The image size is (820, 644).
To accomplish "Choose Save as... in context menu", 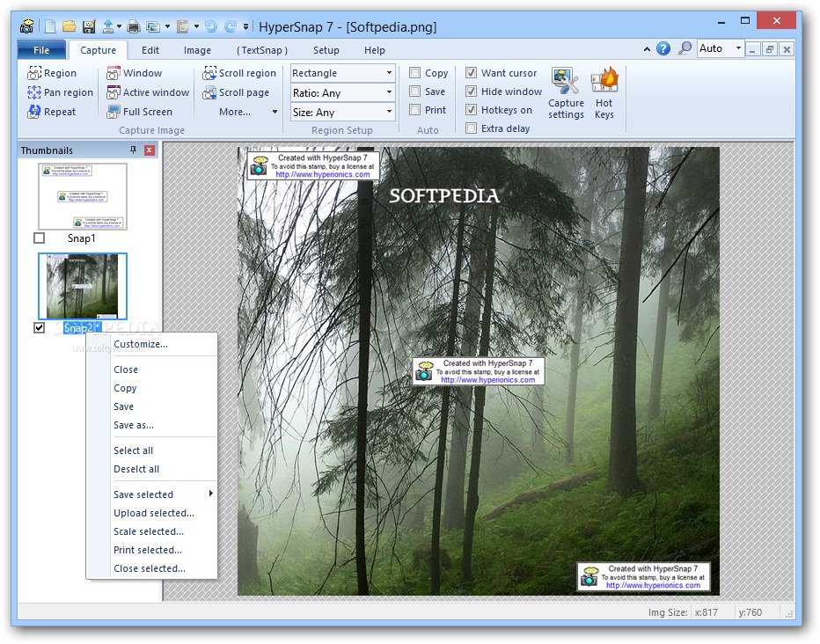I will pyautogui.click(x=151, y=426).
